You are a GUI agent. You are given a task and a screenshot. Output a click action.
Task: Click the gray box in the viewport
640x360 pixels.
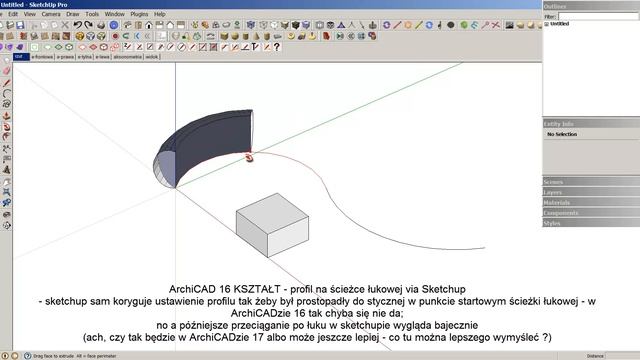point(272,225)
